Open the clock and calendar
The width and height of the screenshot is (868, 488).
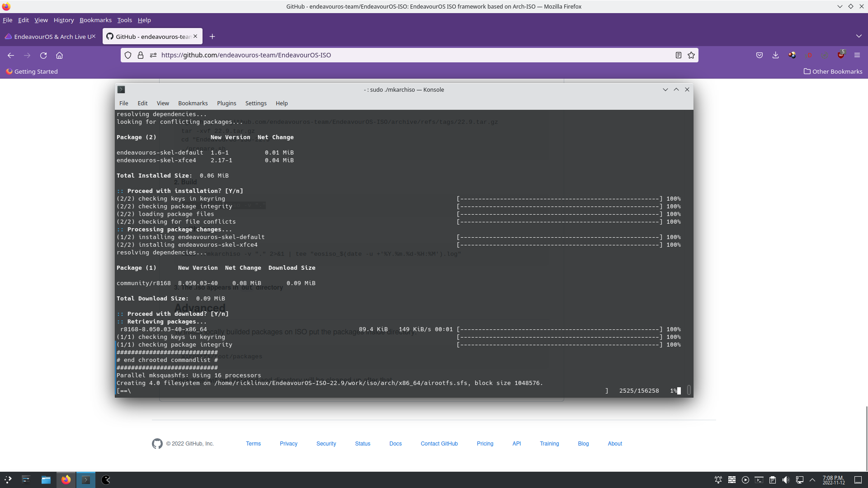834,480
